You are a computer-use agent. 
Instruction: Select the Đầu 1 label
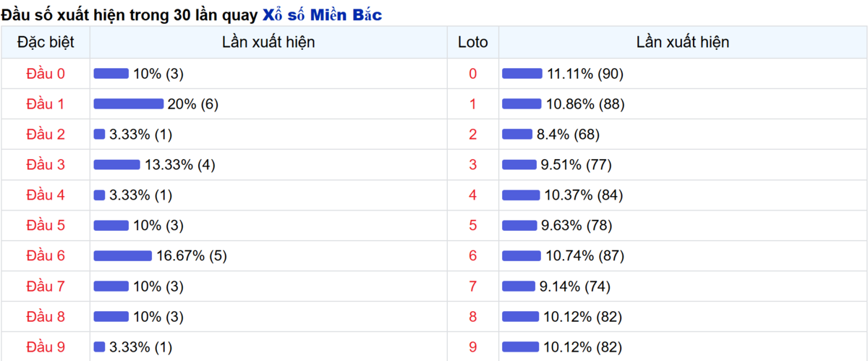click(x=46, y=104)
